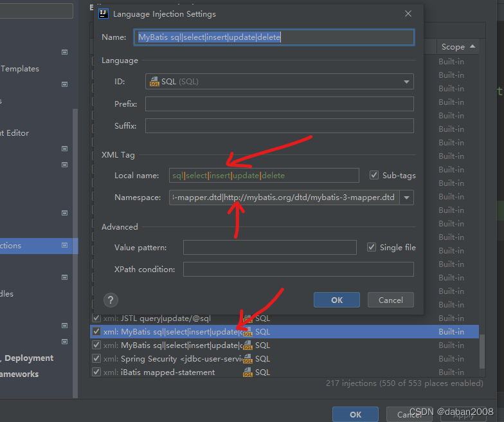
Task: Click Built-in scope of iBatis mapped-statement row
Action: pos(451,372)
